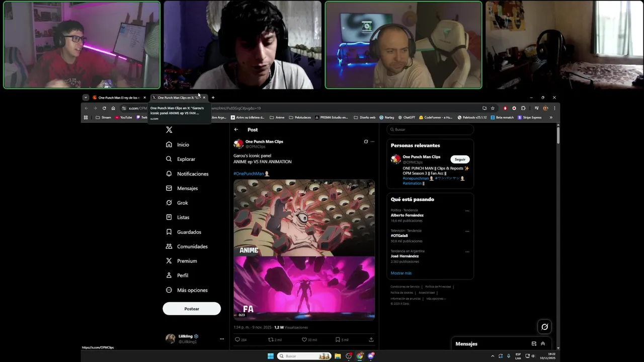
Task: Click the Perfil person icon in the sidebar
Action: tap(169, 276)
